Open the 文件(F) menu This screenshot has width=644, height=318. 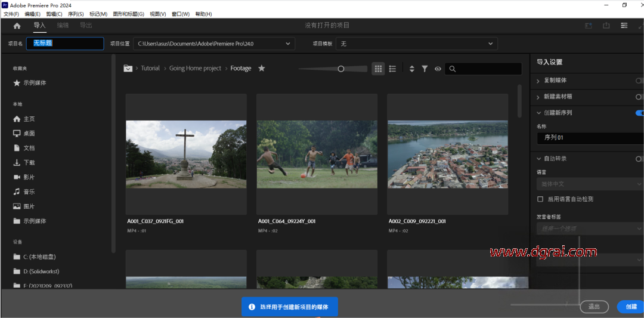[11, 14]
